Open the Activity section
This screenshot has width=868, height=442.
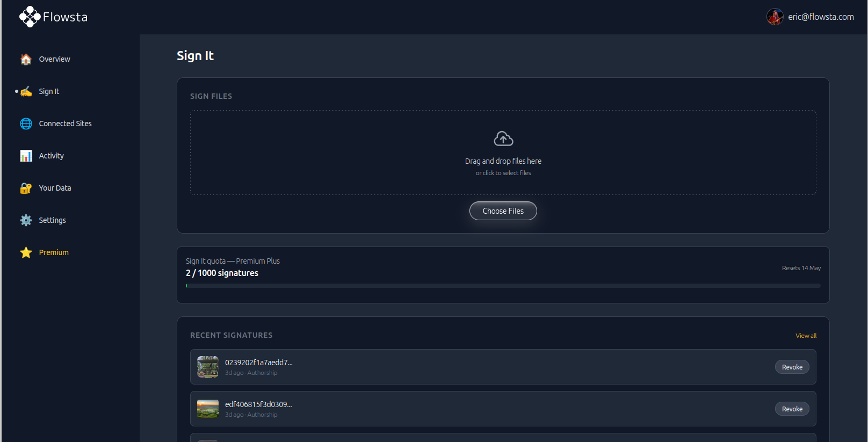(x=51, y=156)
